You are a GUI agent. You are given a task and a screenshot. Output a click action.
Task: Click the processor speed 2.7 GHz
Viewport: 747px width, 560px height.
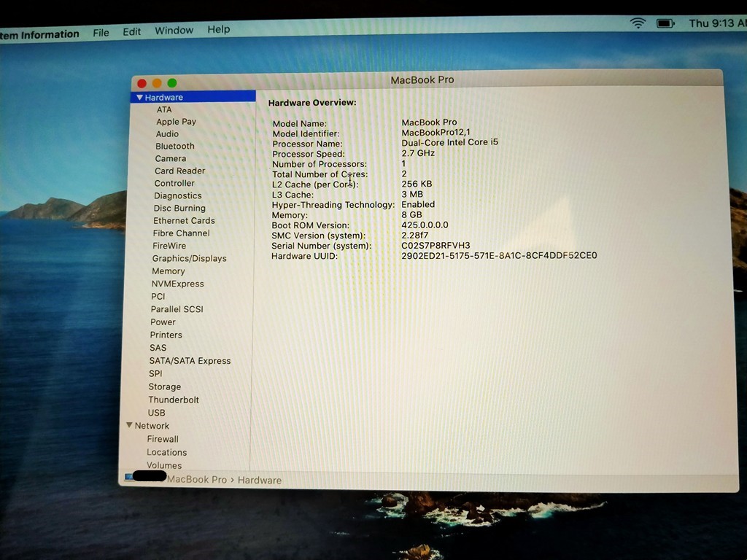(x=418, y=153)
